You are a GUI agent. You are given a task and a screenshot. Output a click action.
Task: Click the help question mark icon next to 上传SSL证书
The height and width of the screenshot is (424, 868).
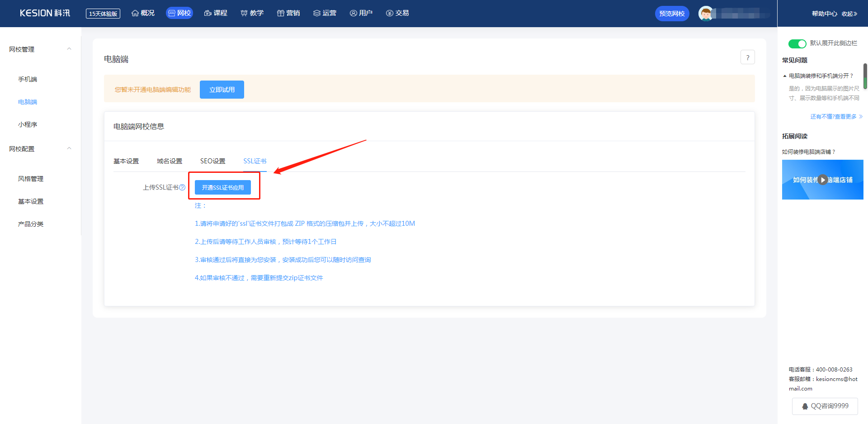point(182,187)
